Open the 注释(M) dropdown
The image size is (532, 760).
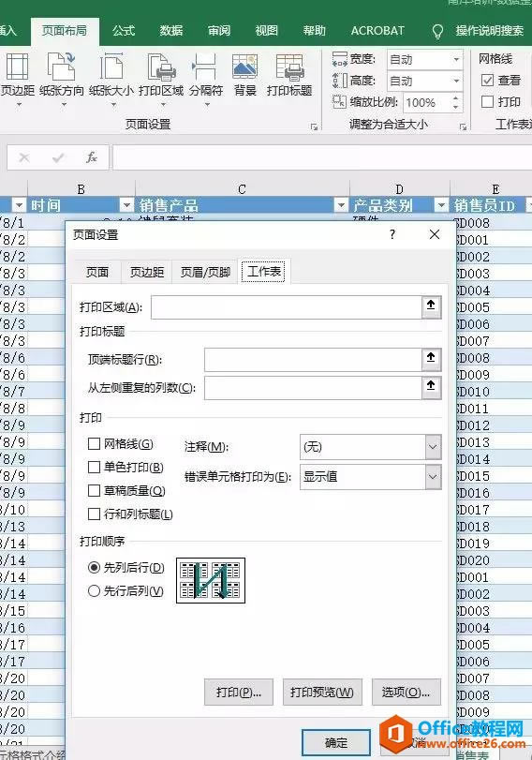[433, 446]
